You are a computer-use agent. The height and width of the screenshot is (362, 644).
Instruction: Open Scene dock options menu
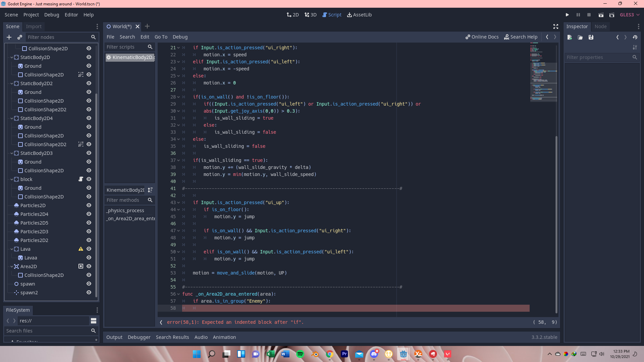coord(97,26)
